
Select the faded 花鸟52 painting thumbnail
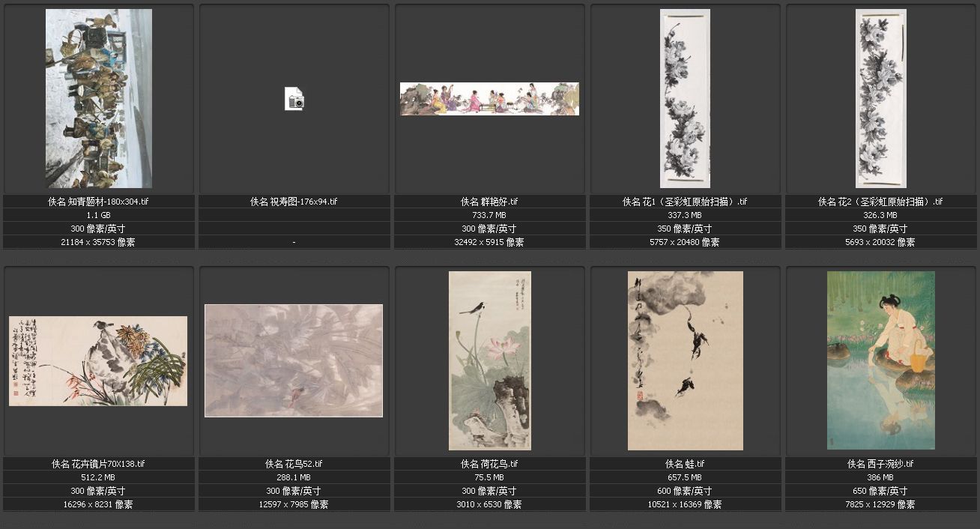click(294, 360)
